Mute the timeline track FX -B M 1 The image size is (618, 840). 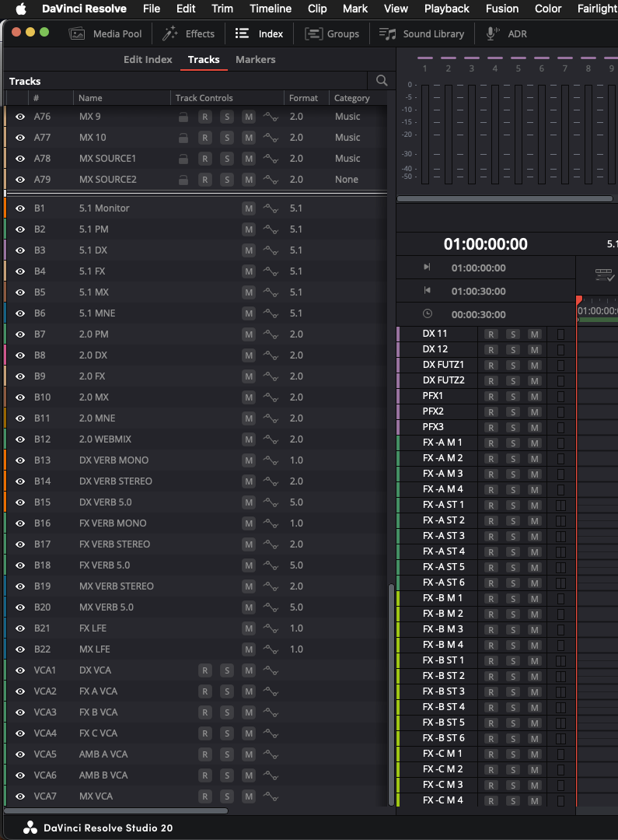pos(535,598)
